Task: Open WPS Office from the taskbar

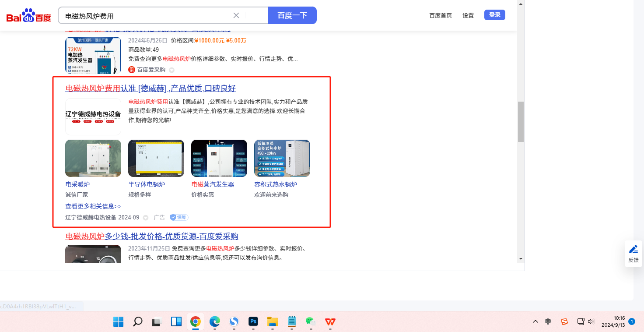Action: [330, 322]
